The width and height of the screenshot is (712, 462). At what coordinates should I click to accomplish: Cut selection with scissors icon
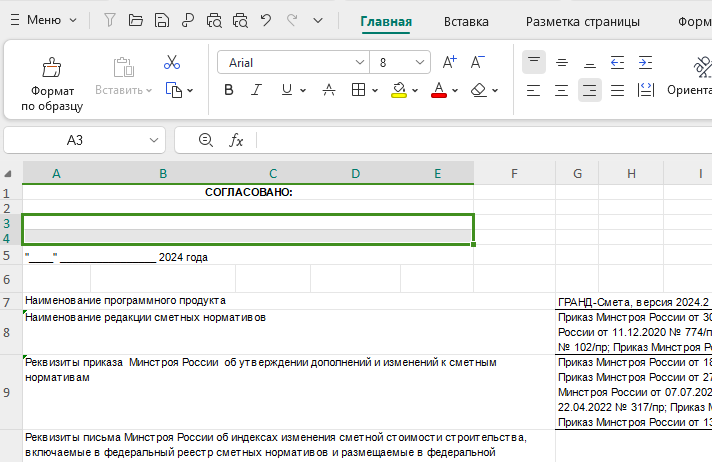click(x=172, y=62)
